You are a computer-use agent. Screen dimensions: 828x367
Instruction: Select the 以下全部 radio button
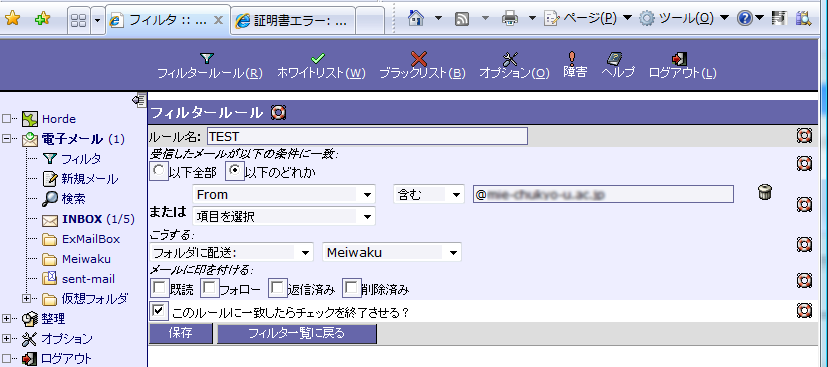click(158, 171)
